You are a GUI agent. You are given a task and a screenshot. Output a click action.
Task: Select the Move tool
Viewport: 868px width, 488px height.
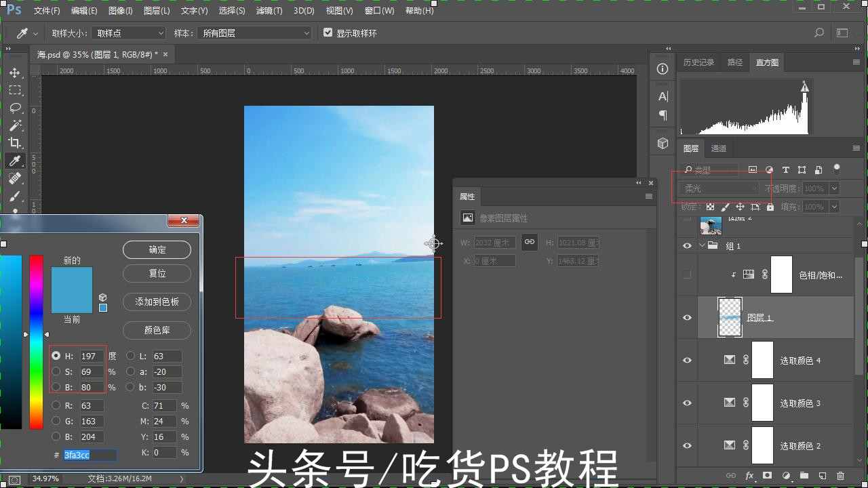pos(15,73)
